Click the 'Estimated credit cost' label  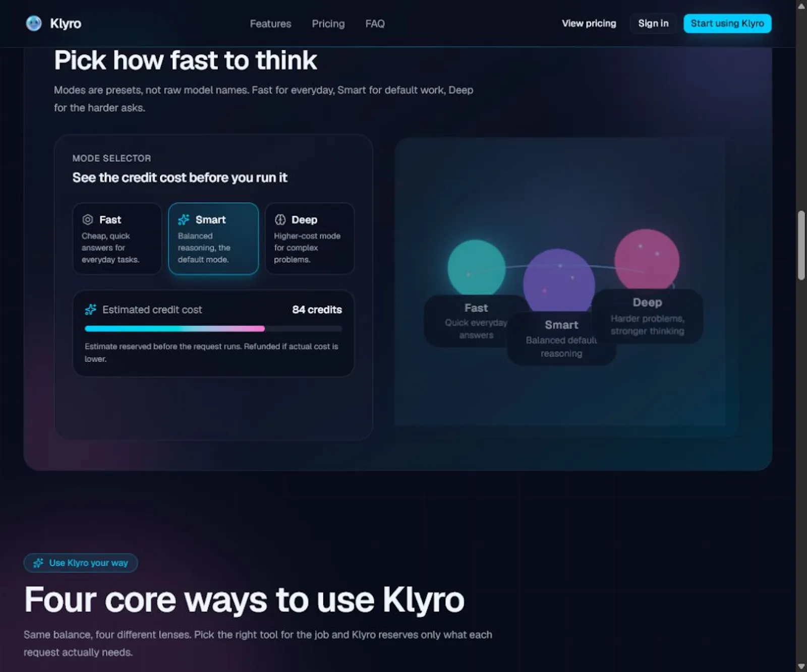(x=152, y=310)
